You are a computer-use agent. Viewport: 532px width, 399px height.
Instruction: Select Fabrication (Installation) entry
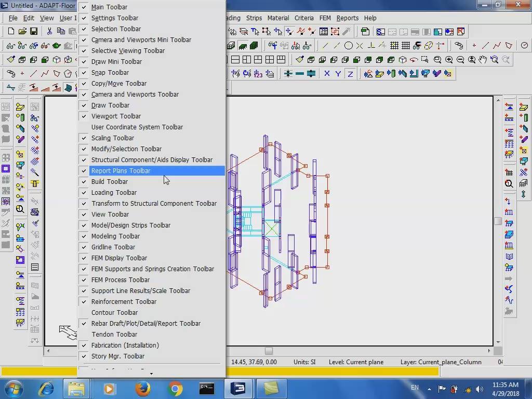point(152,345)
